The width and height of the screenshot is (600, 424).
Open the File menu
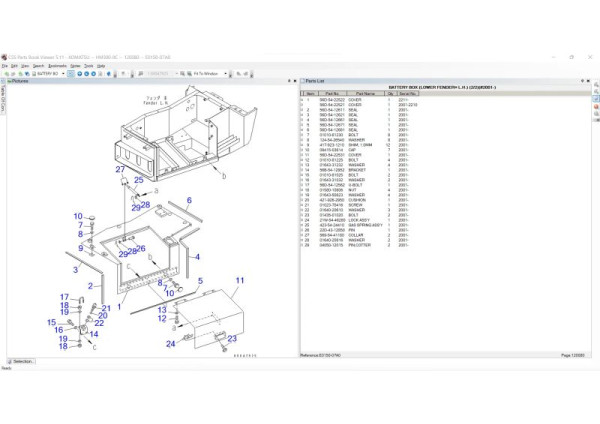(x=5, y=65)
